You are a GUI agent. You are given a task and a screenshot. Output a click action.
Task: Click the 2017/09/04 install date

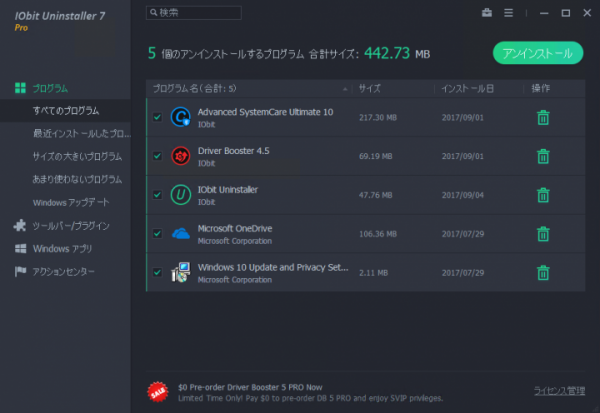[463, 195]
